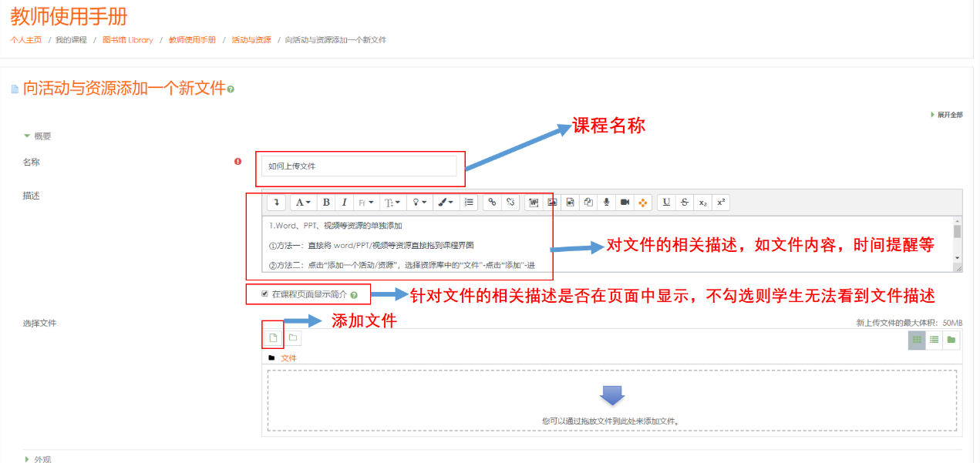Open the paint brush color dropdown

[446, 203]
